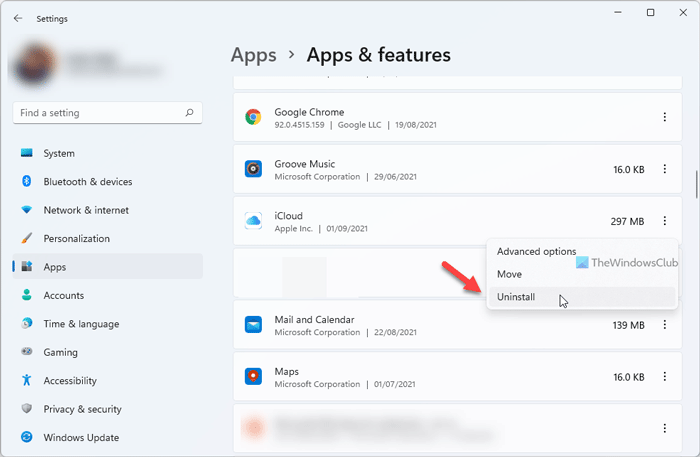This screenshot has width=700, height=457.
Task: Click the iCloud app icon
Action: (253, 220)
